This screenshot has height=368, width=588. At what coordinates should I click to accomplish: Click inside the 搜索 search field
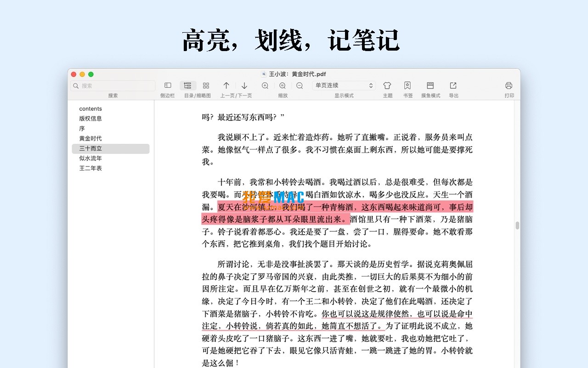point(112,86)
